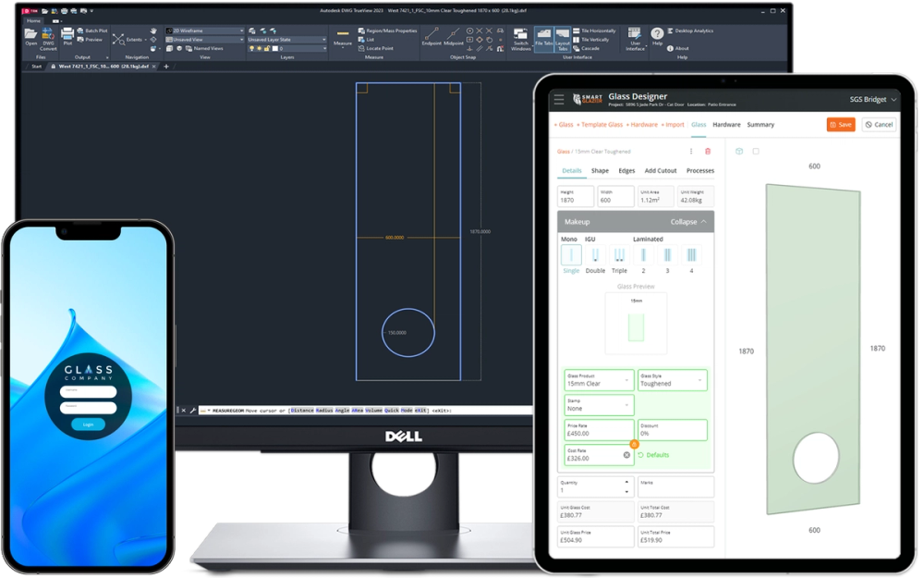Enable the Endpoint object snap
This screenshot has height=578, width=924.
[x=431, y=34]
